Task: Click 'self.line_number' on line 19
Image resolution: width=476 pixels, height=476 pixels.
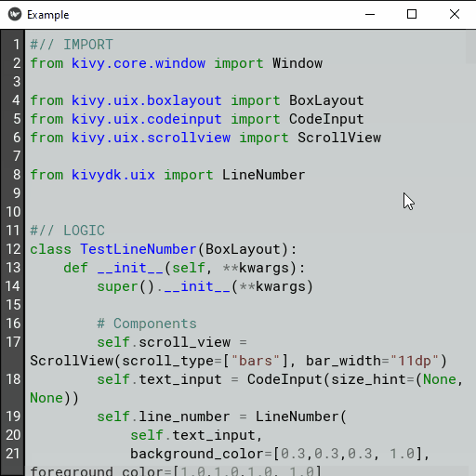Action: [x=164, y=416]
